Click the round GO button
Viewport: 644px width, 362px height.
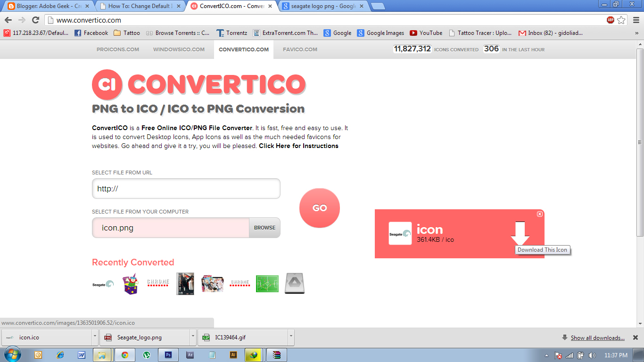[x=320, y=208]
